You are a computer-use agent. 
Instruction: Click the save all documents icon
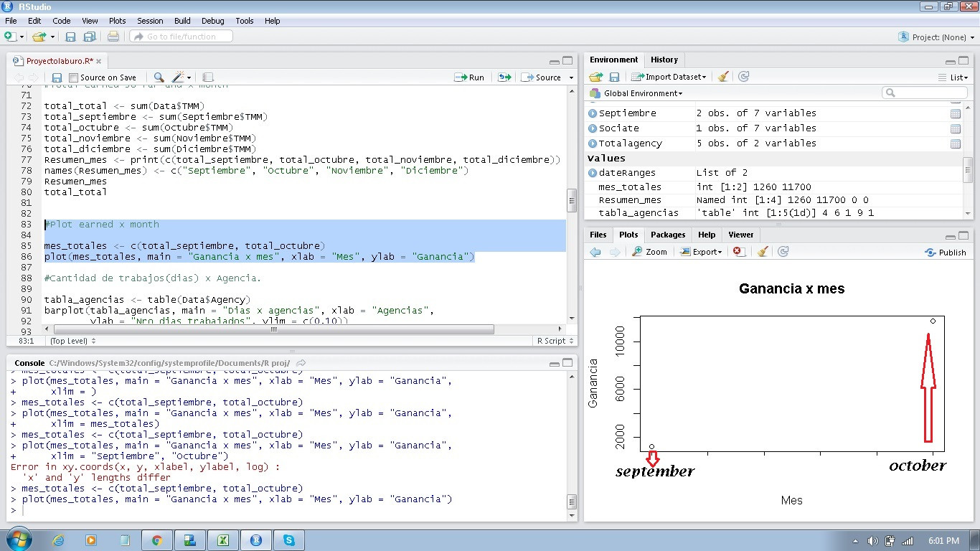90,37
